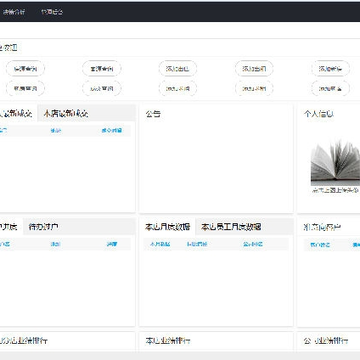This screenshot has height=360, width=360.
Task: Select the 本店月底数据 tab
Action: [167, 227]
